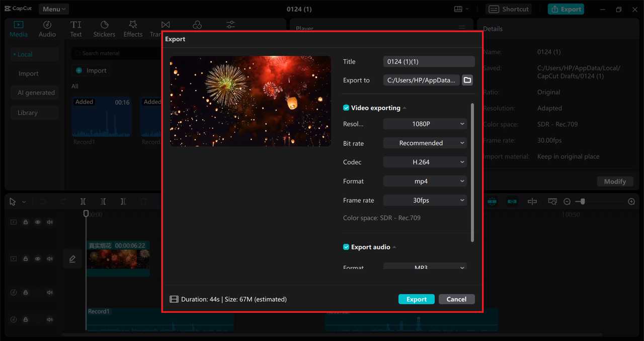Open the Menu dropdown in title bar
The height and width of the screenshot is (341, 644).
point(53,9)
